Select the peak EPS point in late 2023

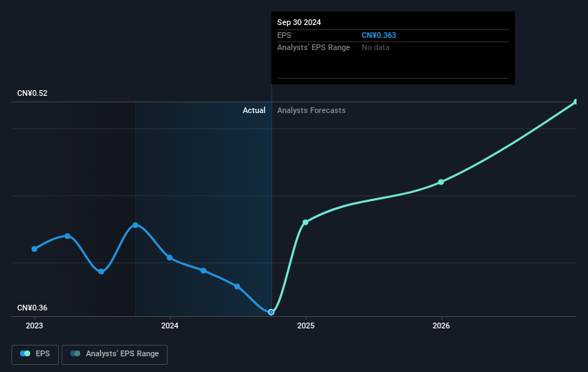[135, 225]
